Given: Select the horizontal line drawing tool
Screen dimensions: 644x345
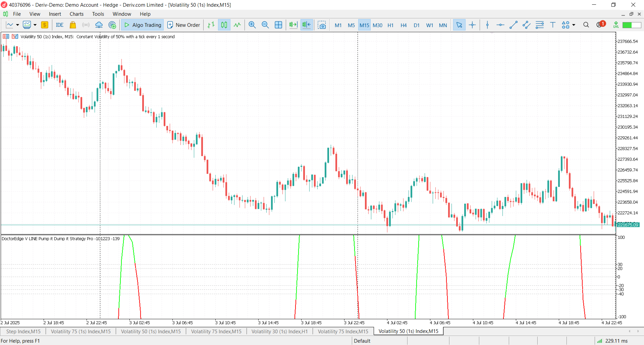Looking at the screenshot, I should pos(500,25).
